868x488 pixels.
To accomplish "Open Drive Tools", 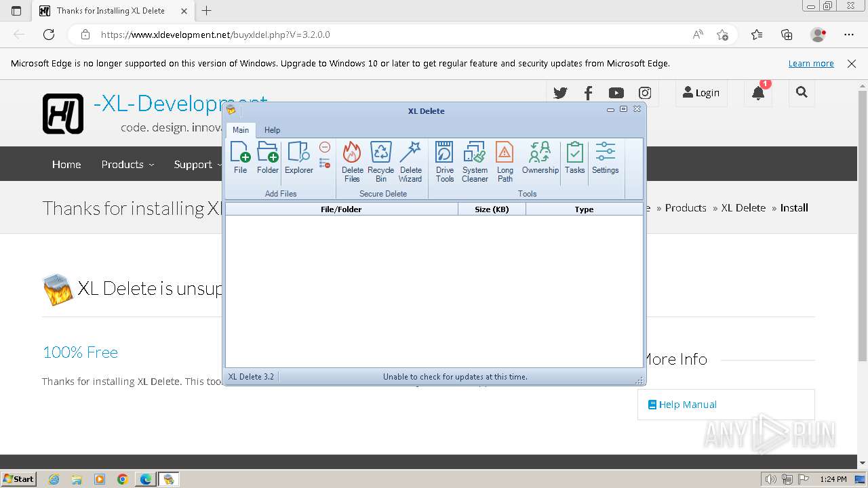I will pos(445,162).
